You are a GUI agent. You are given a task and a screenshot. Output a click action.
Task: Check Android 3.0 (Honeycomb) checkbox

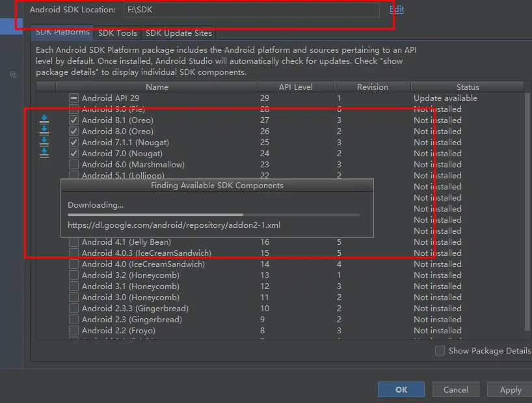[73, 298]
